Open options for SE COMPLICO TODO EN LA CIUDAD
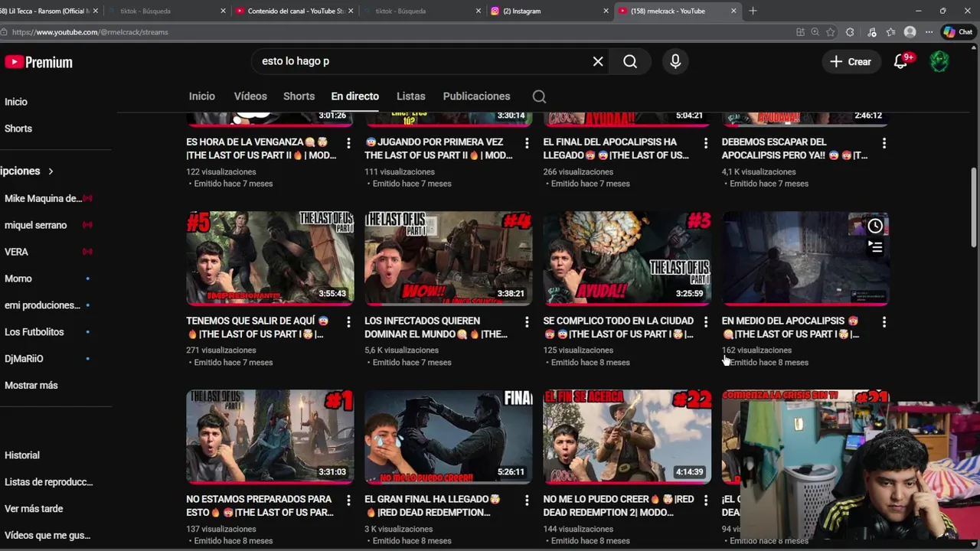This screenshot has height=551, width=980. click(x=705, y=322)
